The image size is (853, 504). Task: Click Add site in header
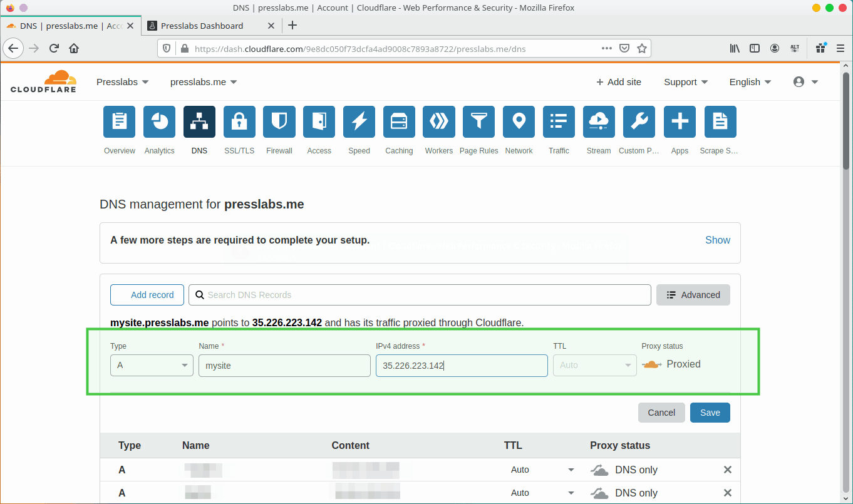tap(618, 82)
